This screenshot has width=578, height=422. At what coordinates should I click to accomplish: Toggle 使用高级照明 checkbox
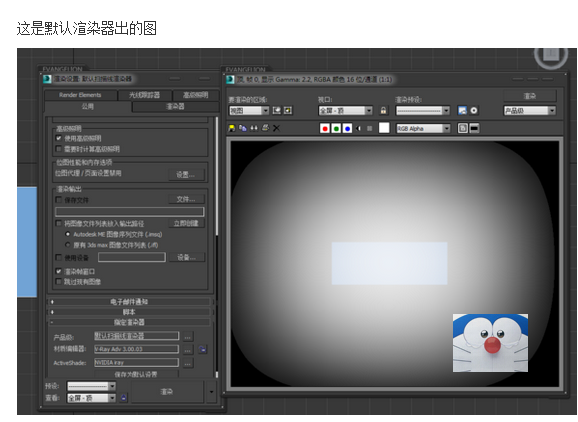(58, 138)
